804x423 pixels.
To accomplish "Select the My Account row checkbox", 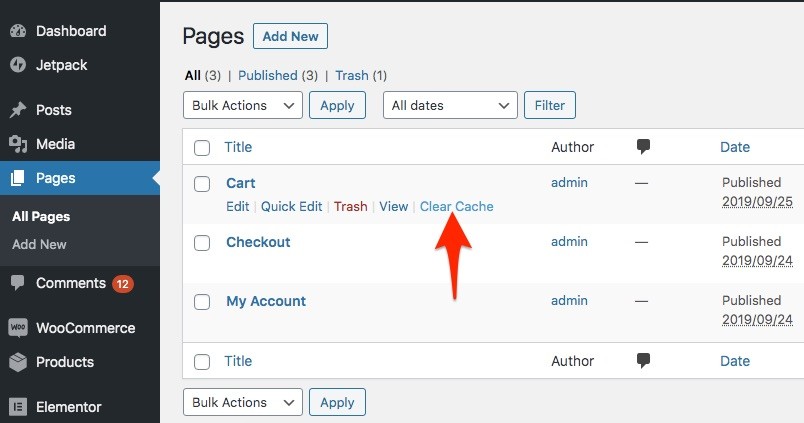I will coord(202,302).
